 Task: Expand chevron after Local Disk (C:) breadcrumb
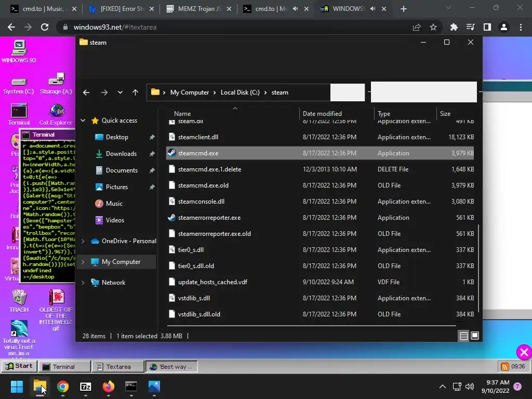265,92
